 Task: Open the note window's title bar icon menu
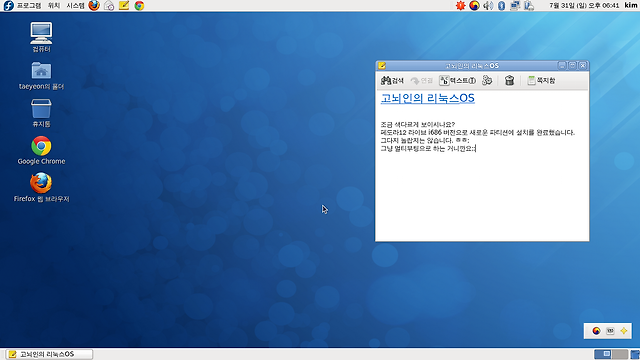point(382,65)
